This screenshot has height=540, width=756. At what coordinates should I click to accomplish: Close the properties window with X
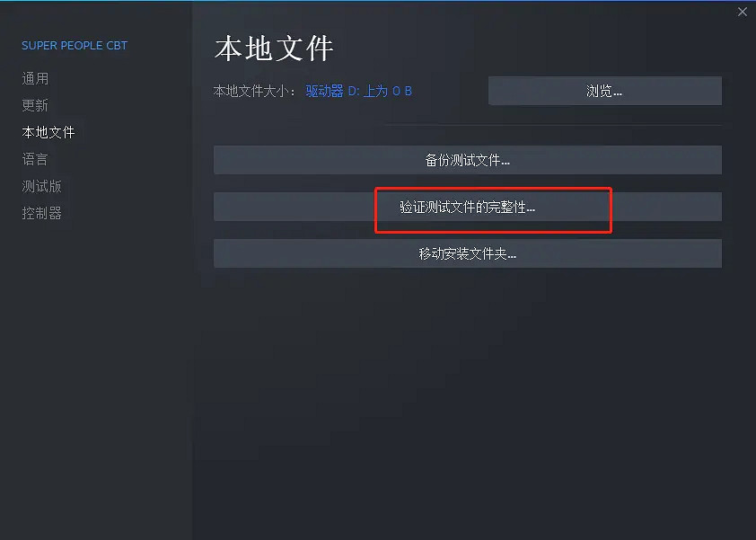click(742, 12)
